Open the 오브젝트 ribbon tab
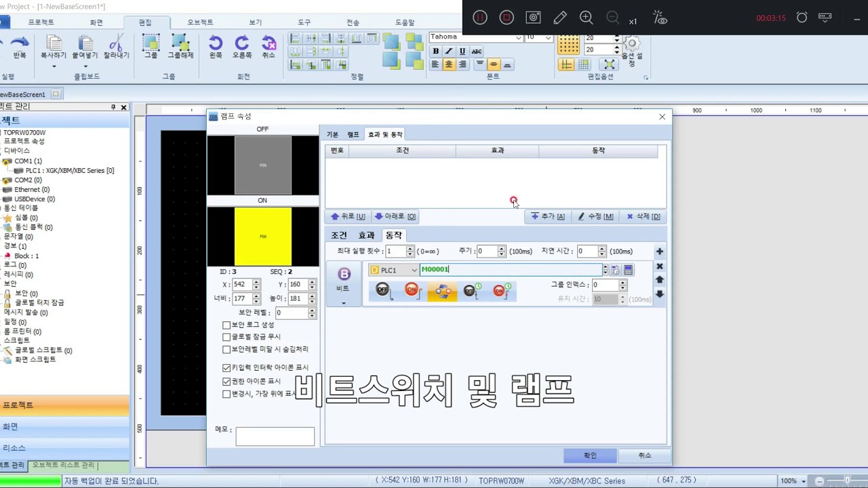 pyautogui.click(x=200, y=22)
